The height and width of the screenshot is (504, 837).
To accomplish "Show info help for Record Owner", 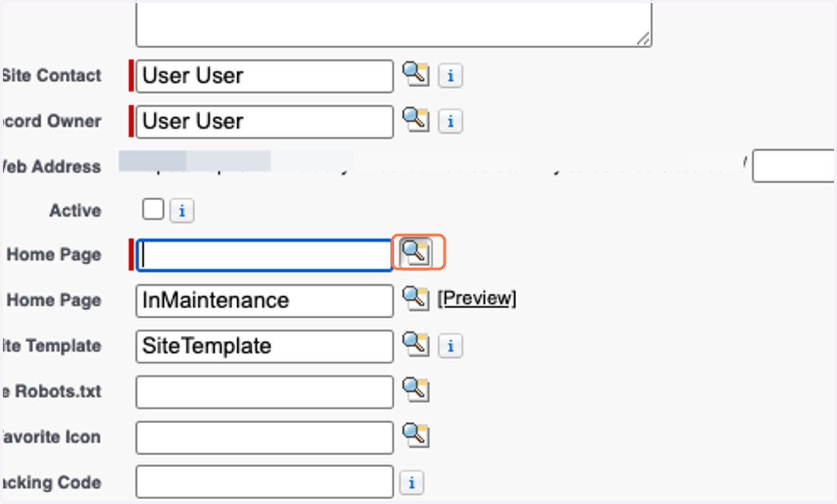I will tap(451, 122).
